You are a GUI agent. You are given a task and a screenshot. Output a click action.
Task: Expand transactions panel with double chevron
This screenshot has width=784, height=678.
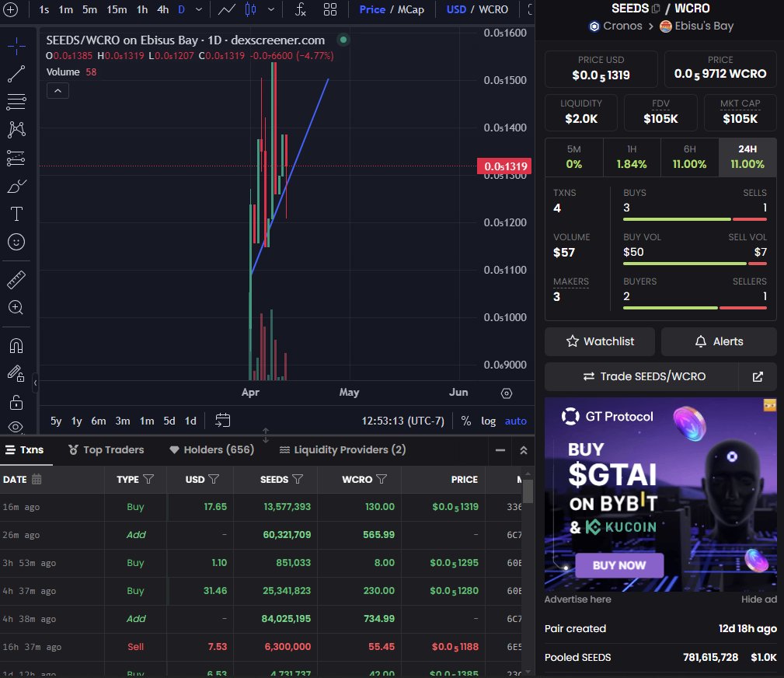pos(524,450)
